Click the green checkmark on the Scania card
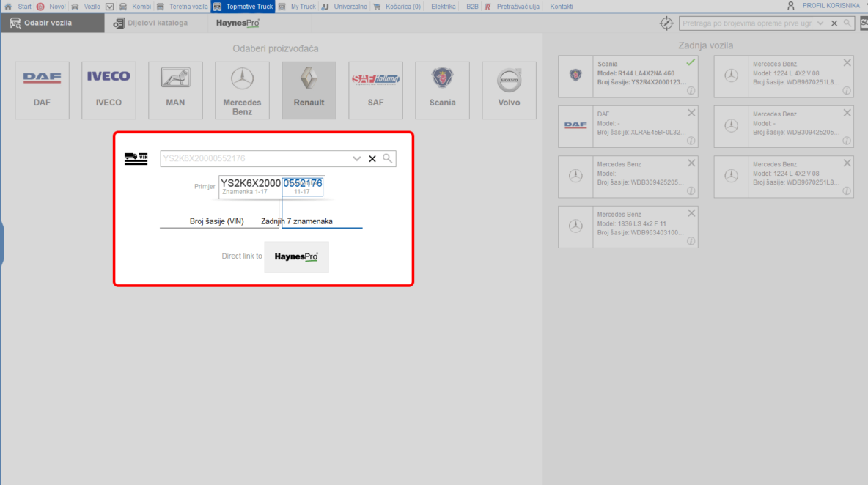Image resolution: width=868 pixels, height=485 pixels. coord(691,62)
